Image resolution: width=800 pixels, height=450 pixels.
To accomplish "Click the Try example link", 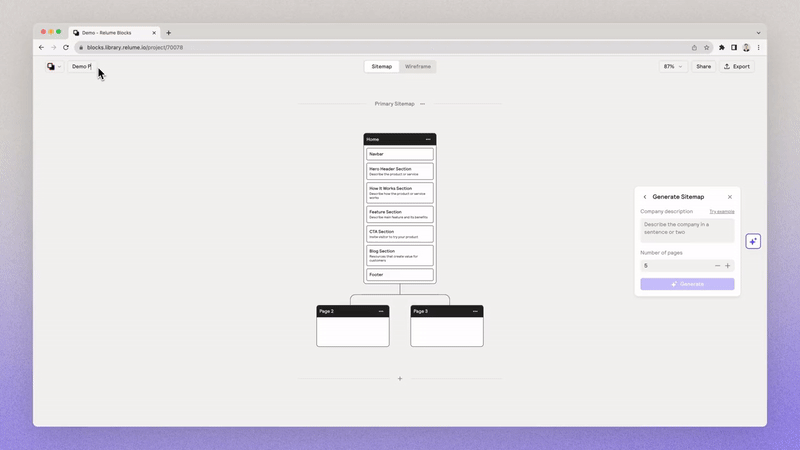I will click(722, 212).
